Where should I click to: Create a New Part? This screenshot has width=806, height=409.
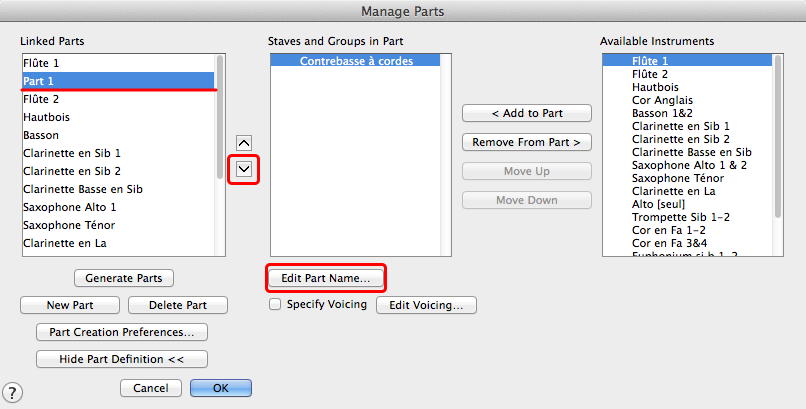(70, 305)
